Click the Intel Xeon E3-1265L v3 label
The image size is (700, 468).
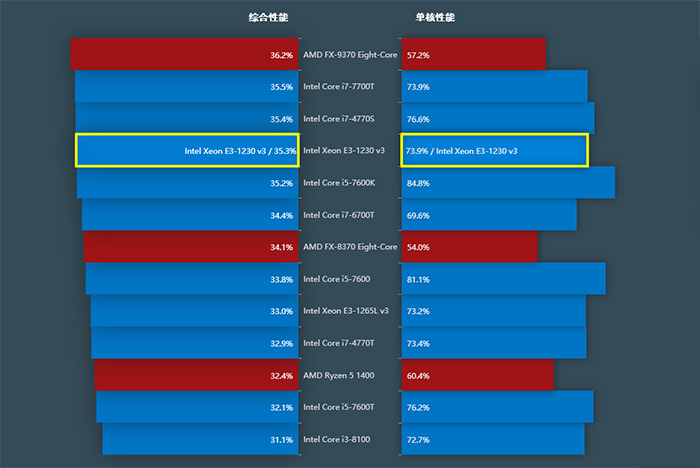(346, 311)
